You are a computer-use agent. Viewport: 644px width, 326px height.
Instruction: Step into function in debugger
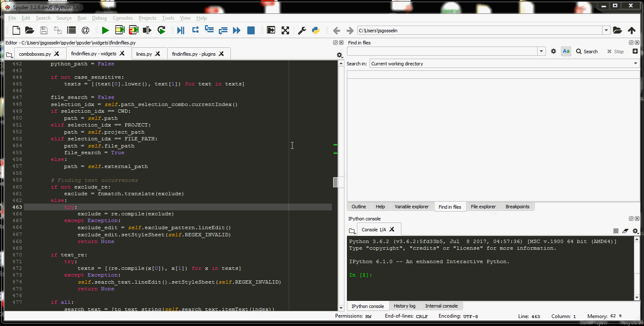pos(209,30)
